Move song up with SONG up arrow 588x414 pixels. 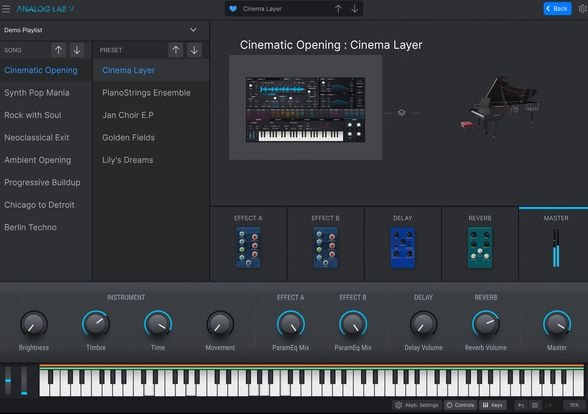click(x=58, y=50)
